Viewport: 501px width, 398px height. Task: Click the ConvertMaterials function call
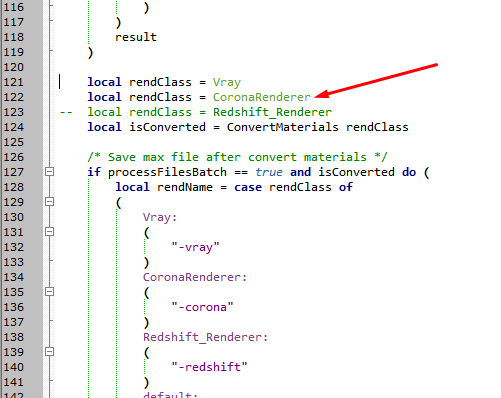282,127
